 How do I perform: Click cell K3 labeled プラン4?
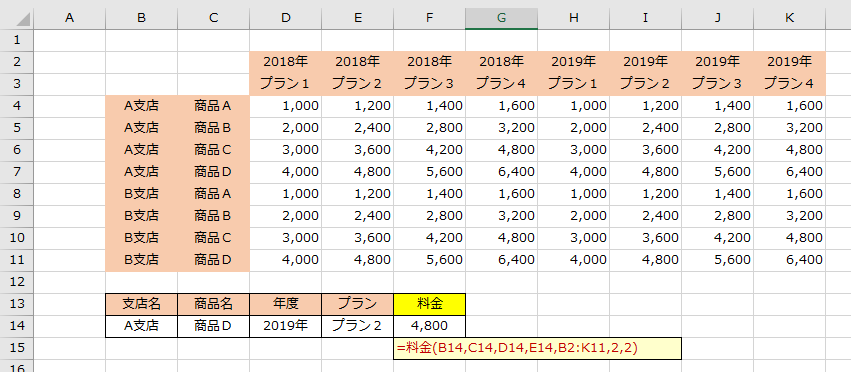[789, 84]
